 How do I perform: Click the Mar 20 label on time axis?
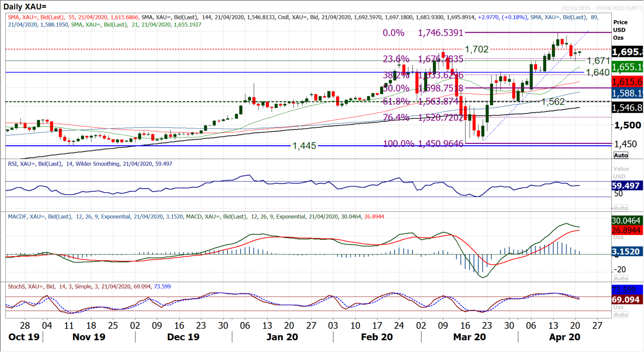[x=469, y=337]
